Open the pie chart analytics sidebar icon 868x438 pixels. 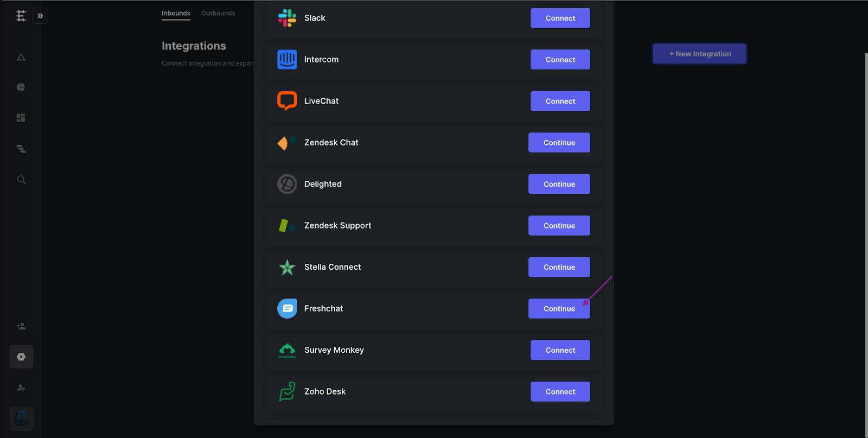pos(21,87)
